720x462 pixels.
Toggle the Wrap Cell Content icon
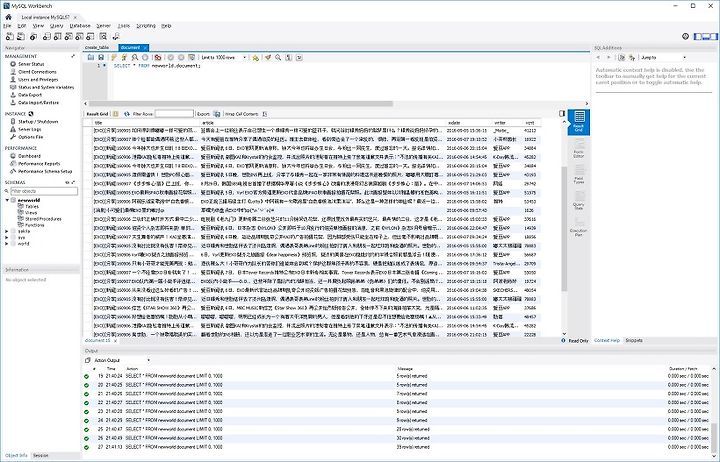264,113
